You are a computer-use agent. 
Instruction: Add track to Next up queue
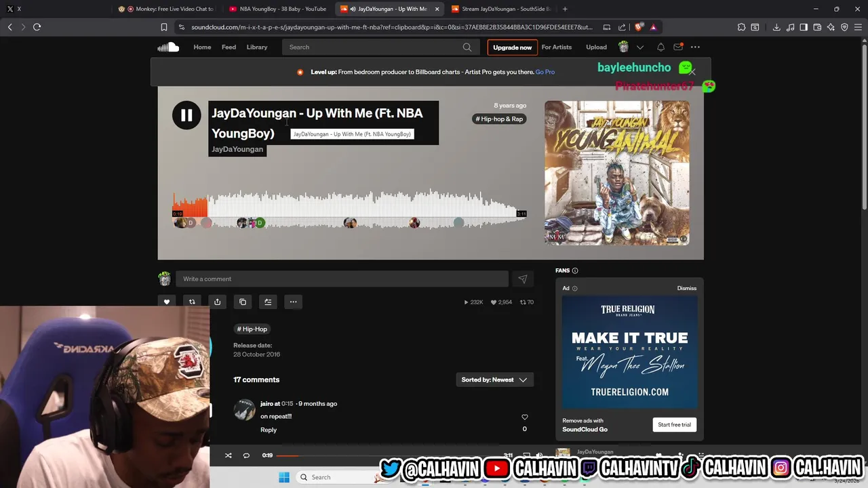pyautogui.click(x=268, y=302)
